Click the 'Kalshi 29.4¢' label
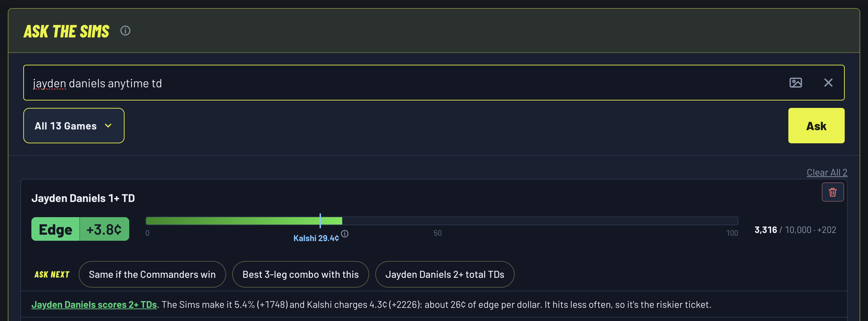The image size is (868, 321). click(316, 238)
